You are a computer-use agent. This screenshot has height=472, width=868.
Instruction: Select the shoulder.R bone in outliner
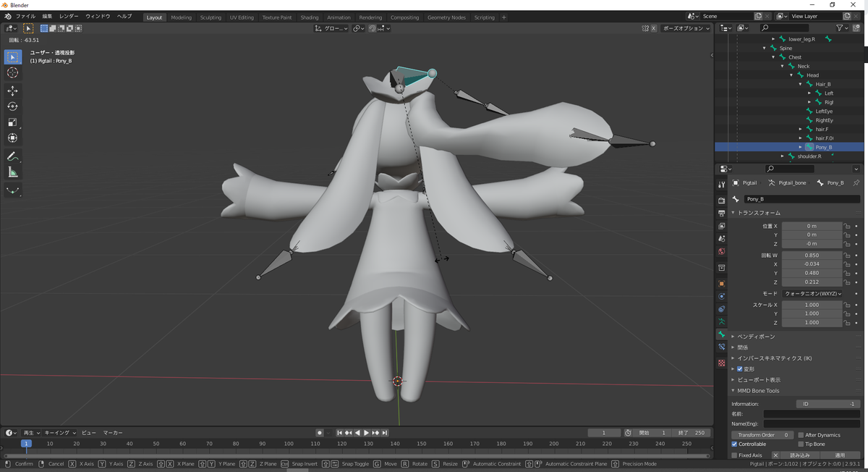[809, 156]
